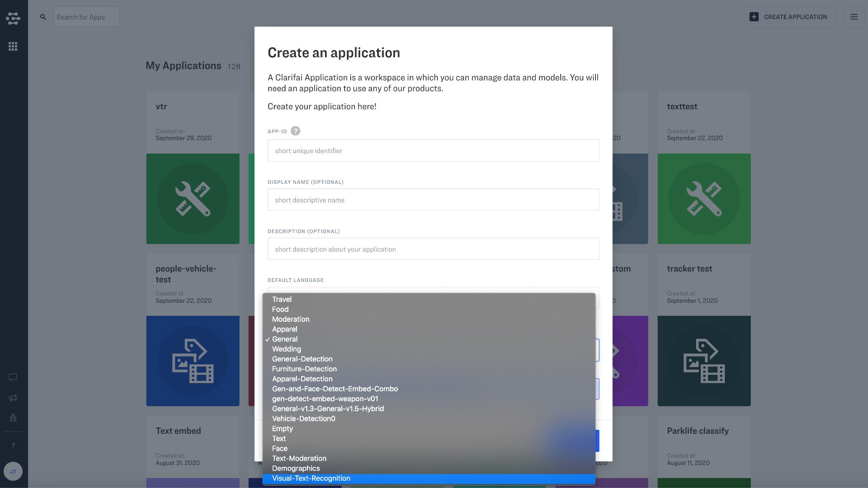This screenshot has height=488, width=868.
Task: Click the Search for Apps field
Action: [86, 17]
